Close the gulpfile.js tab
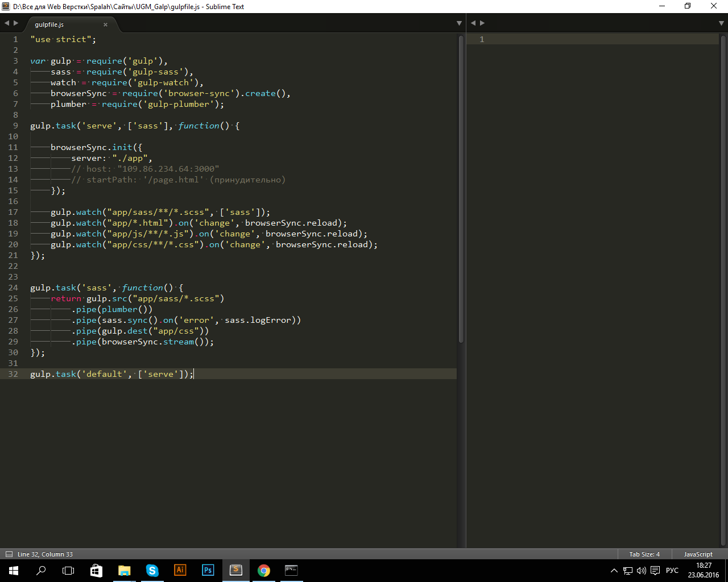Screen dimensions: 728x582 (x=105, y=24)
